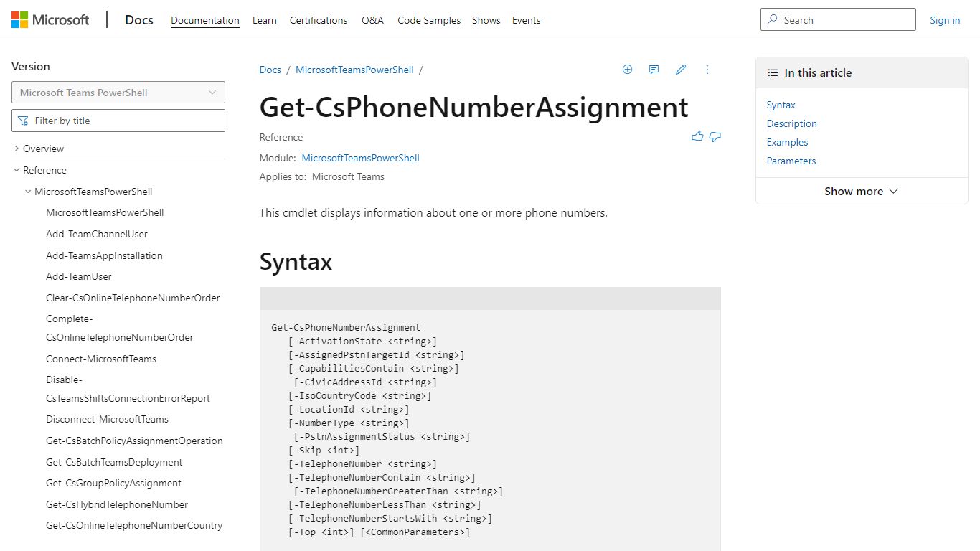
Task: Open Get-CsGroupPolicyAssignment in sidebar
Action: (x=113, y=483)
